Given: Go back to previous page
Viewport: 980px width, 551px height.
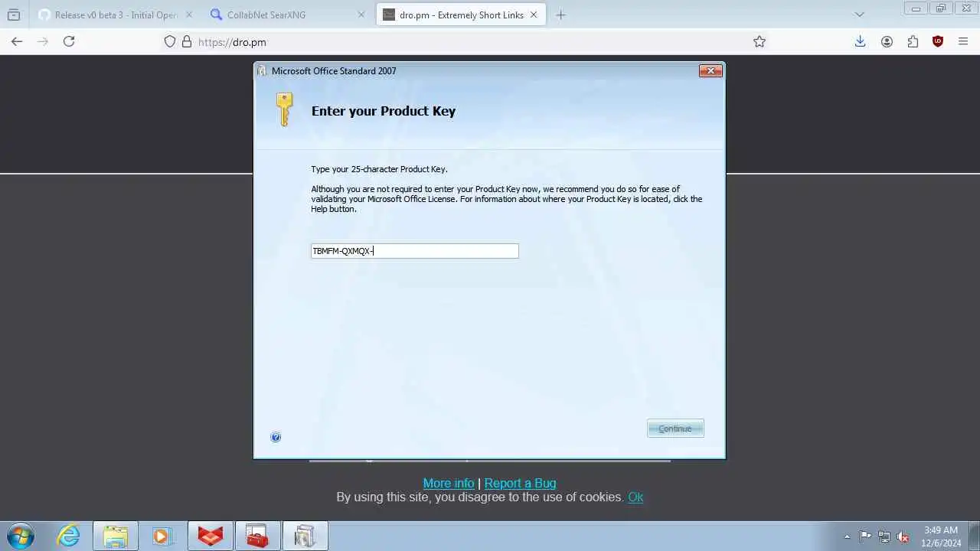Looking at the screenshot, I should pos(17,42).
